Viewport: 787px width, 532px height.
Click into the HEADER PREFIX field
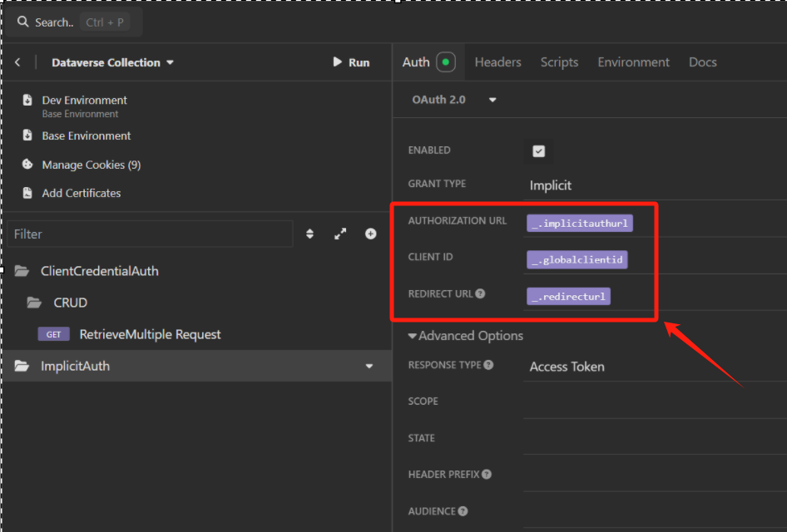coord(655,475)
